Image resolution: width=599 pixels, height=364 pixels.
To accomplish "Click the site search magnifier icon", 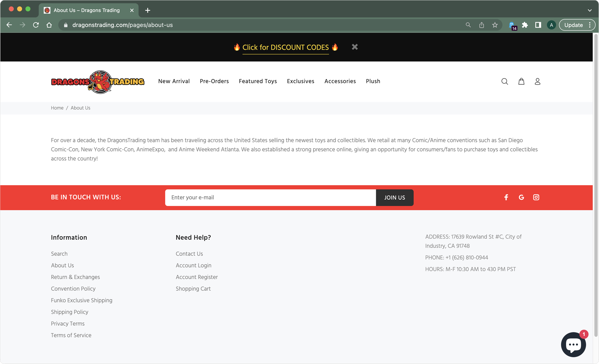I will [x=505, y=81].
